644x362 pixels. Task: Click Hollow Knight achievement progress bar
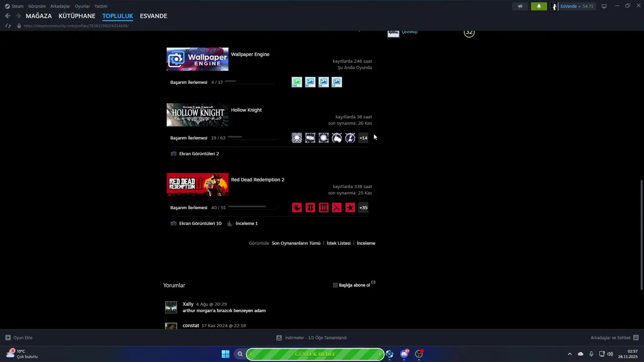pyautogui.click(x=251, y=137)
